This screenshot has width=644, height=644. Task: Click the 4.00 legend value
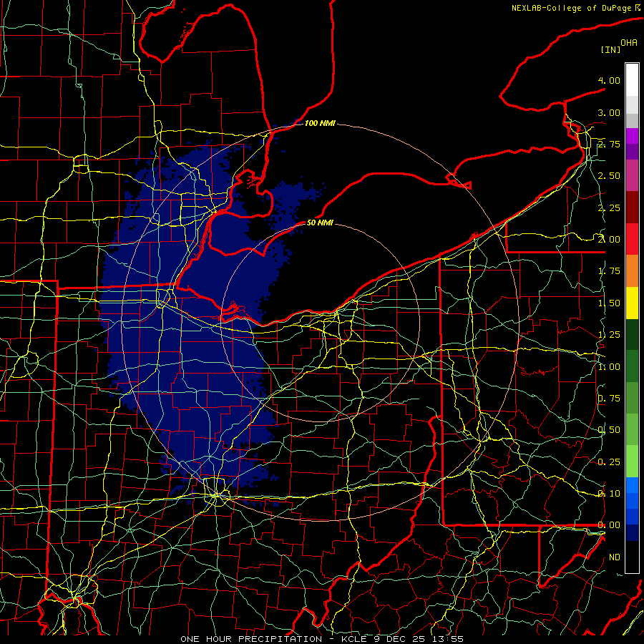pyautogui.click(x=609, y=80)
